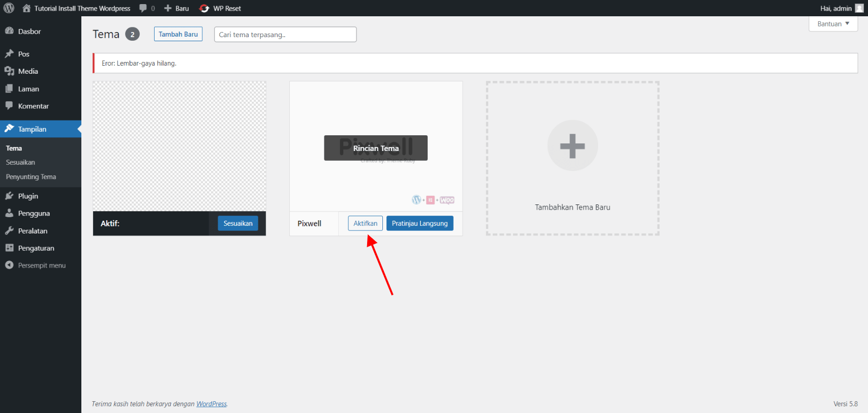Click the admin user avatar

tap(859, 8)
